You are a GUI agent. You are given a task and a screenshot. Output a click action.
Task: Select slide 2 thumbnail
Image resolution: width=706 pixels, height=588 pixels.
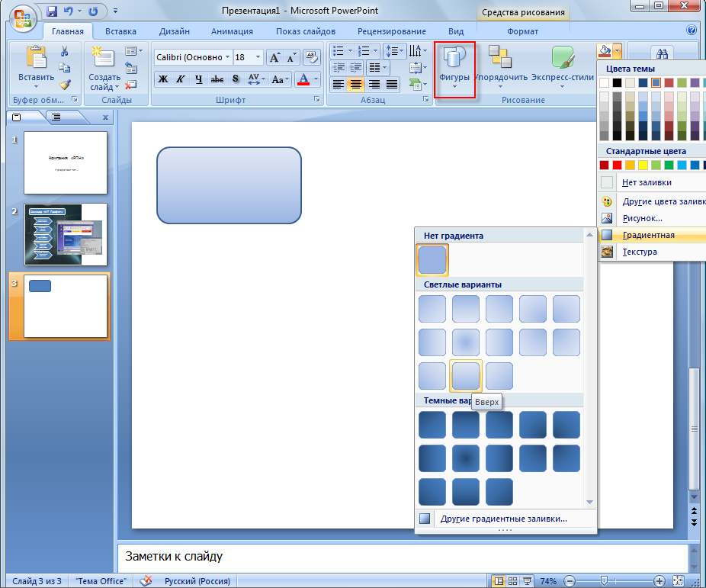coord(66,234)
